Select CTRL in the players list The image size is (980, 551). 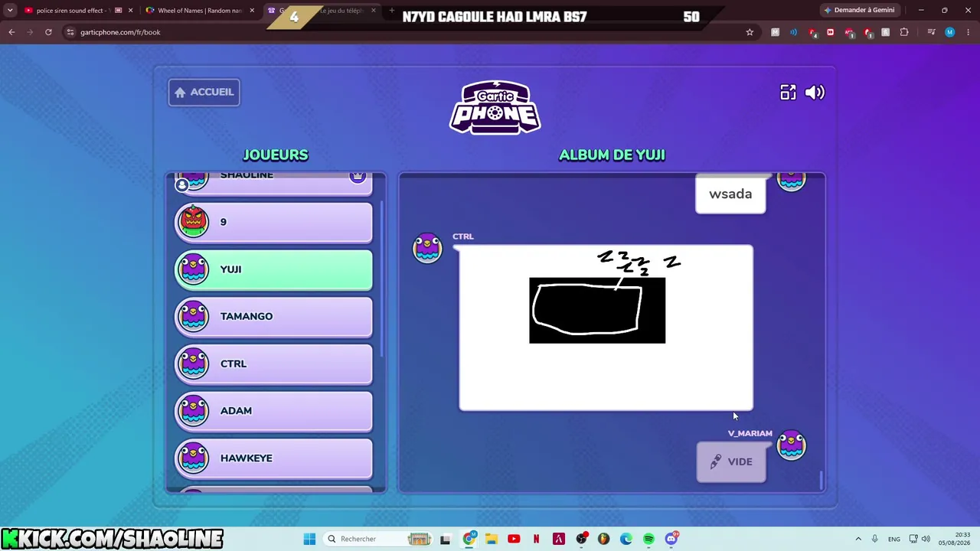coord(273,364)
